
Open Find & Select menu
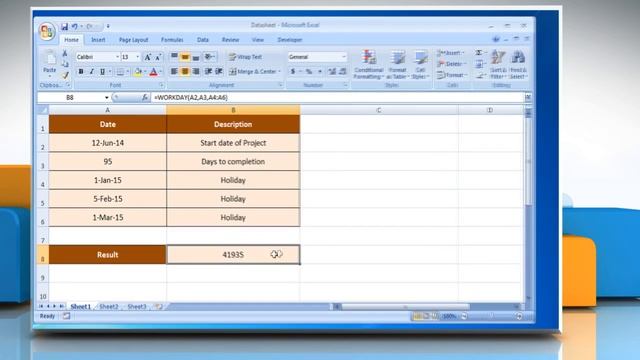coord(518,64)
